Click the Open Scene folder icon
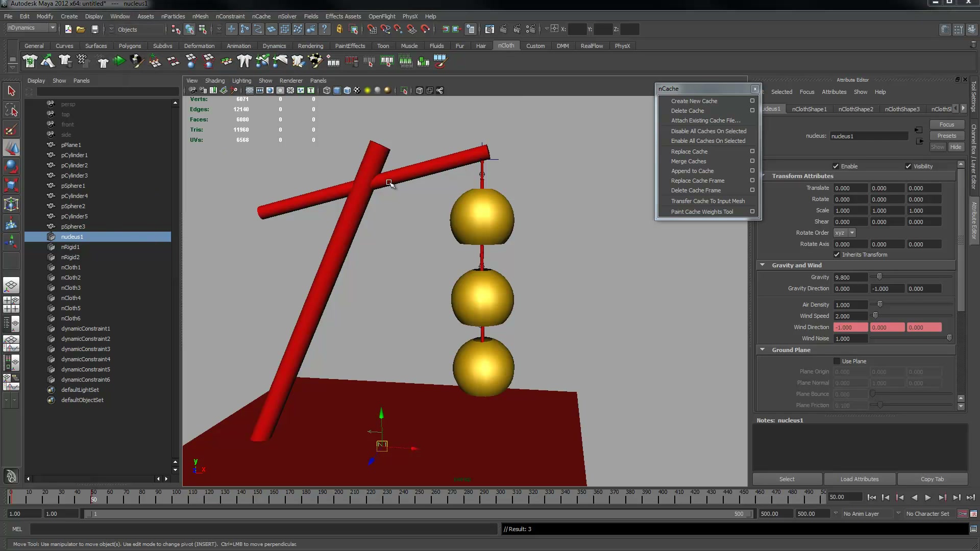980x551 pixels. coord(81,29)
